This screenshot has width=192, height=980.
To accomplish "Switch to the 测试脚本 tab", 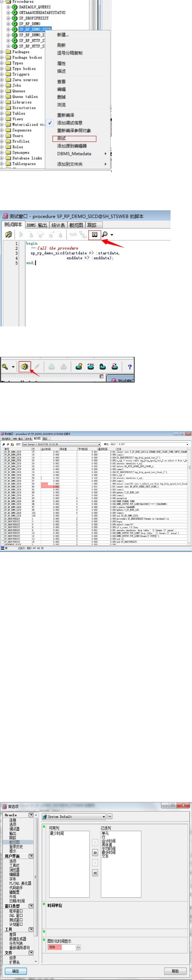I will [x=13, y=224].
